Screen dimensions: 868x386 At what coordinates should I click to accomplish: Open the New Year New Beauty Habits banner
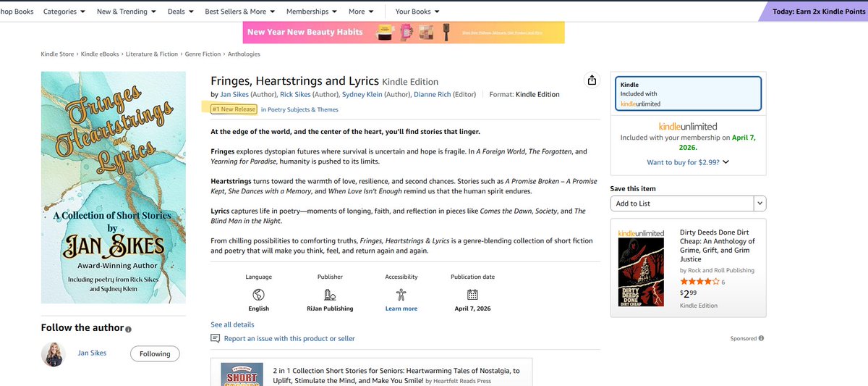click(404, 33)
